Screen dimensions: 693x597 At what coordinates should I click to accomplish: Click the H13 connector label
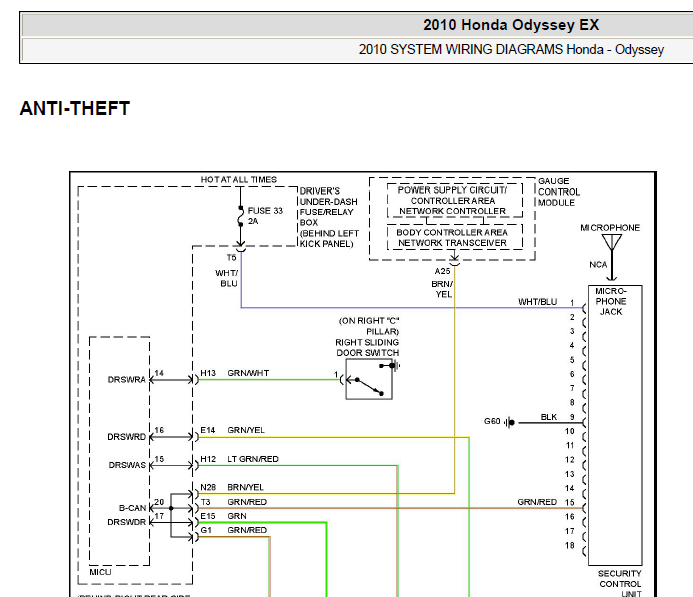pos(208,373)
